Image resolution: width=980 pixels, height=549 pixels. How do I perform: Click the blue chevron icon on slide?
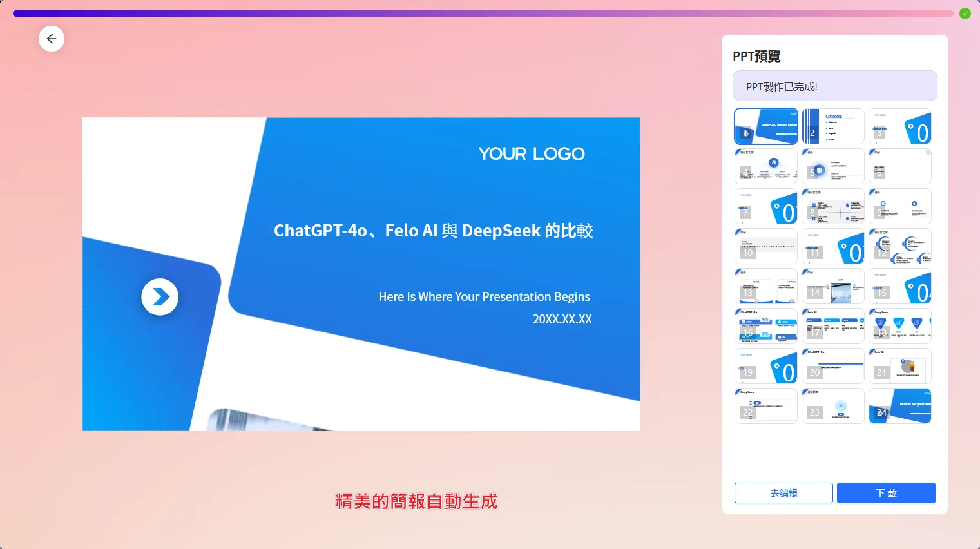tap(160, 297)
